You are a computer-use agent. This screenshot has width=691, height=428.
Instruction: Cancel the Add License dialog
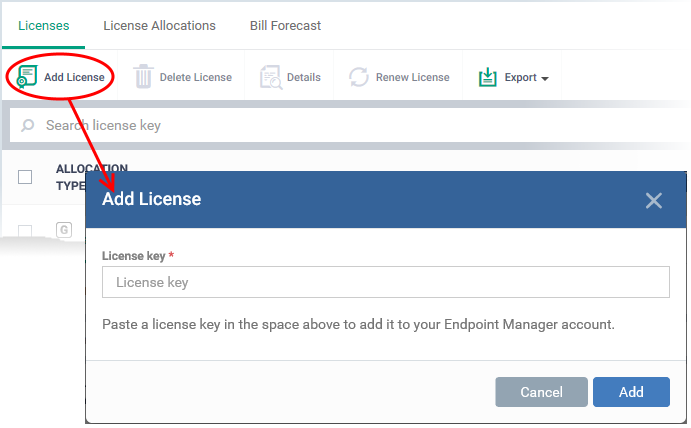point(541,392)
